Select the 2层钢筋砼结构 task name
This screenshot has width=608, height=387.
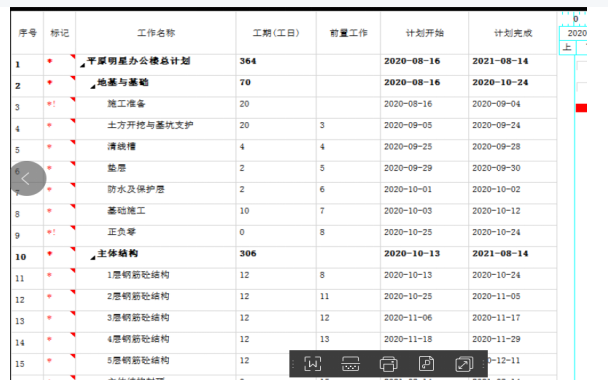138,296
